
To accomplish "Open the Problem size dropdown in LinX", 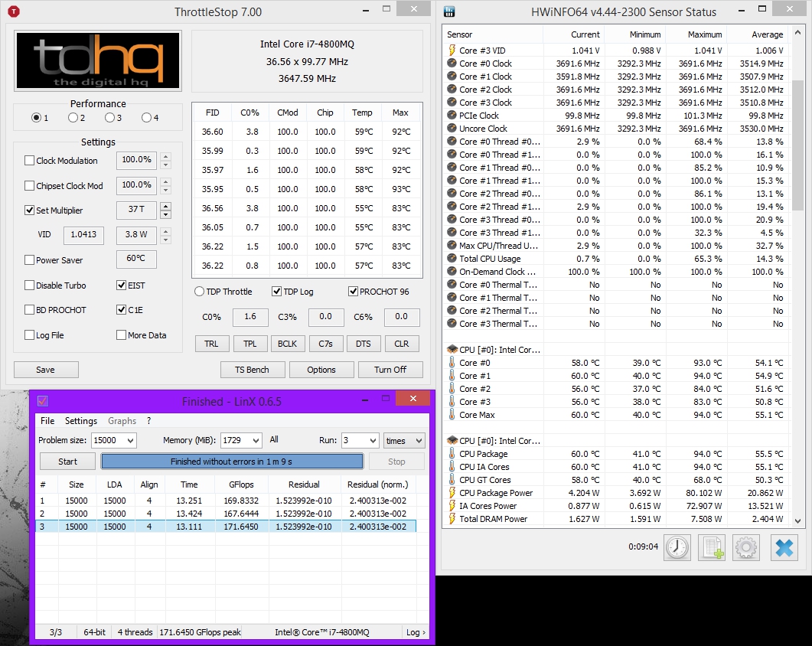I will (x=131, y=440).
